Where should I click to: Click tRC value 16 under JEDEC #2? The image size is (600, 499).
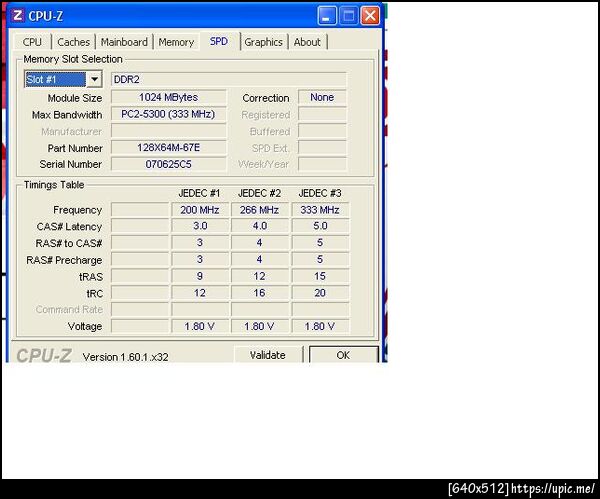pos(259,293)
